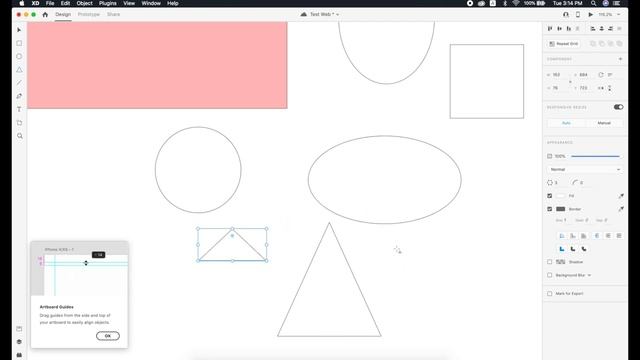Dismiss Artboard Guides tip with OK
640x360 pixels.
point(108,336)
